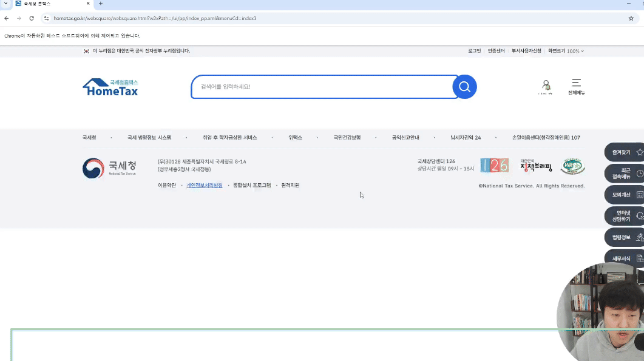Open 손말이음센터(청각장애인용) 107 link
This screenshot has height=361, width=644.
pyautogui.click(x=546, y=138)
